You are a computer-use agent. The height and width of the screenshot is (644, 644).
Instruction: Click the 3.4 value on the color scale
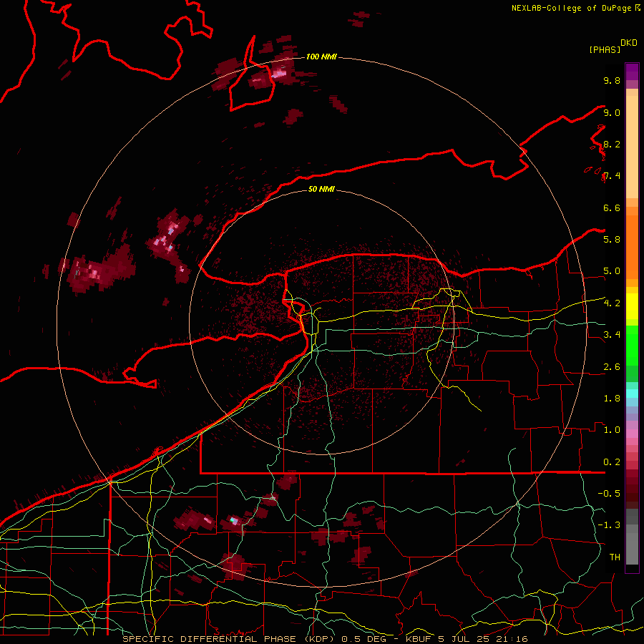[x=612, y=335]
